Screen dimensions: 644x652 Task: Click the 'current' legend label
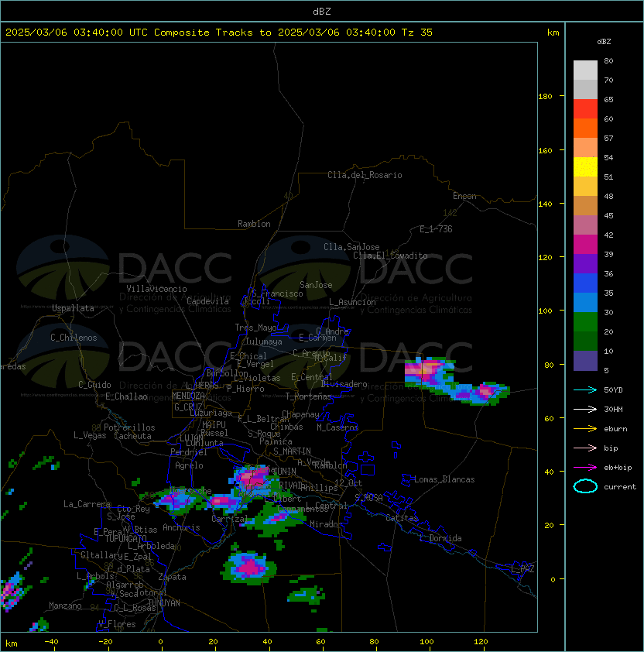620,487
